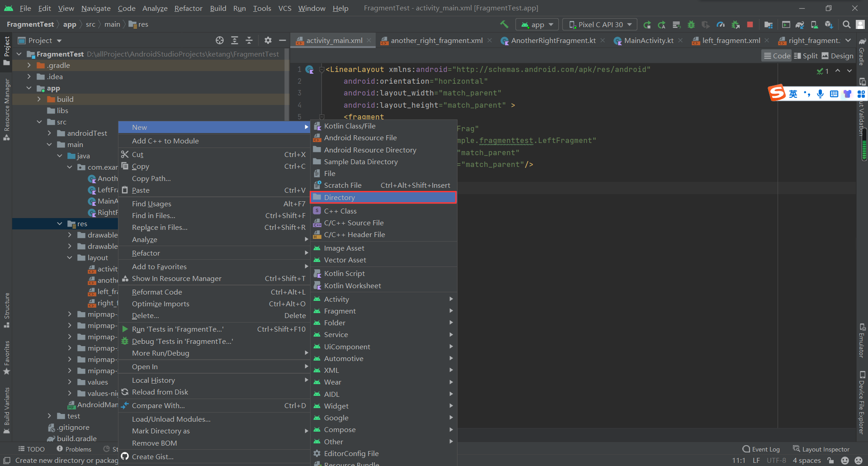The width and height of the screenshot is (868, 466).
Task: Toggle Sogou input language 英 button
Action: pos(793,94)
